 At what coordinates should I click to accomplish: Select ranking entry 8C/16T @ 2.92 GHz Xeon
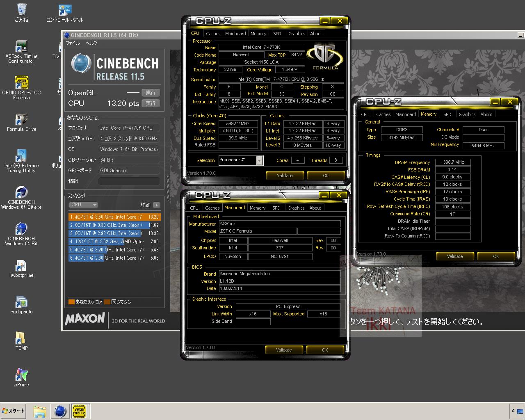point(114,233)
